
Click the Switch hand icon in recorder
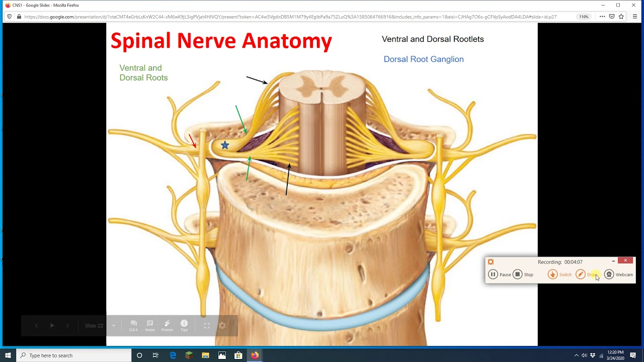pyautogui.click(x=552, y=275)
